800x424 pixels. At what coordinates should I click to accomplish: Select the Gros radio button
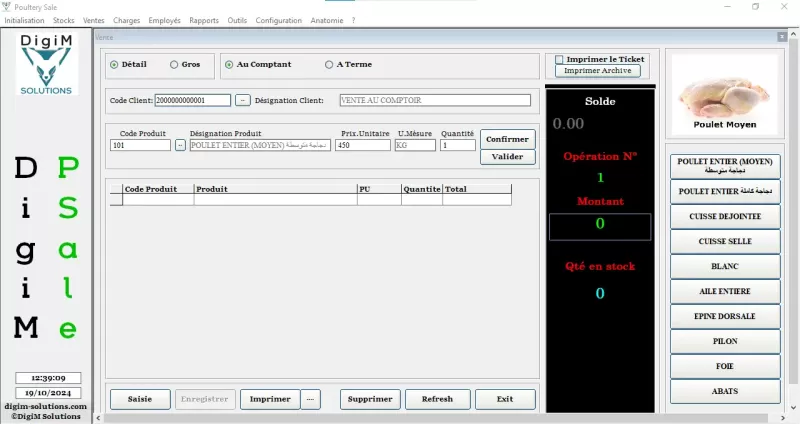coord(174,64)
